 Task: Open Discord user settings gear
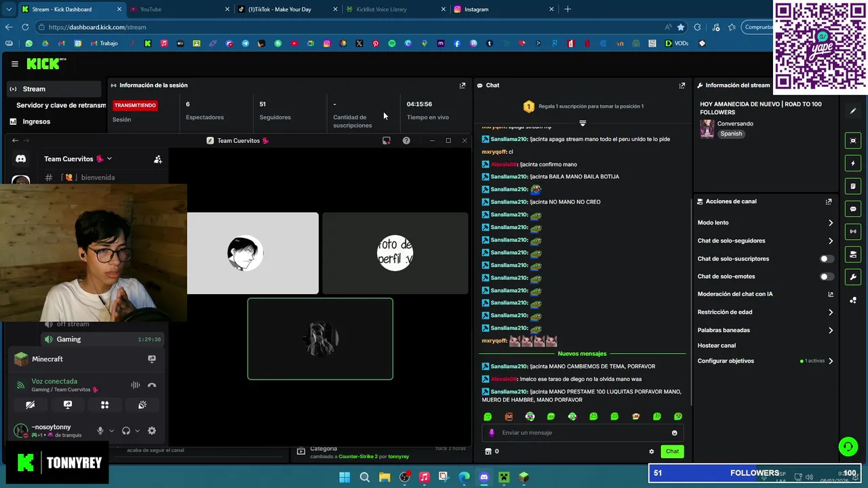tap(152, 430)
